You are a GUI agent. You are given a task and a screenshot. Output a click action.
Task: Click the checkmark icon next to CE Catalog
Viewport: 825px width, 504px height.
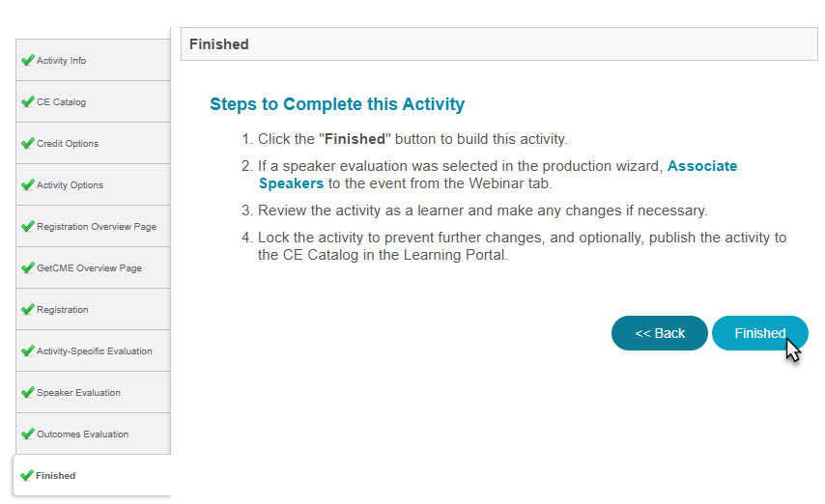tap(28, 101)
